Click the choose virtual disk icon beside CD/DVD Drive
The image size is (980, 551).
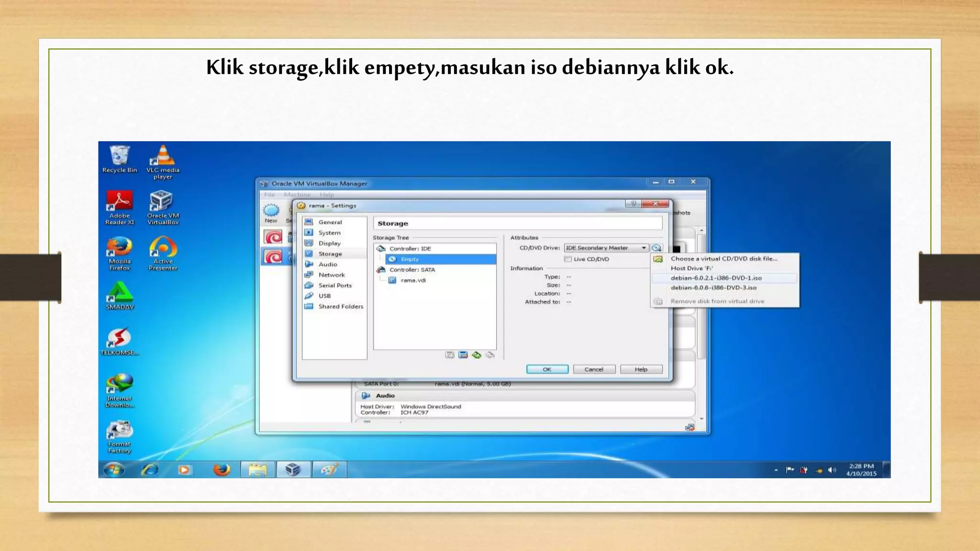point(657,248)
